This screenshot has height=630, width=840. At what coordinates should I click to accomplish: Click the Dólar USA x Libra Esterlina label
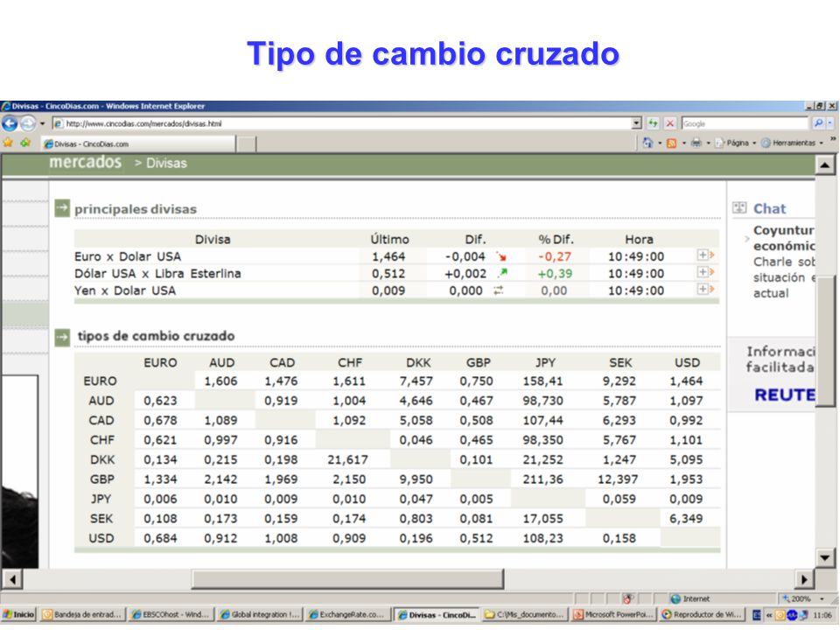(x=157, y=274)
